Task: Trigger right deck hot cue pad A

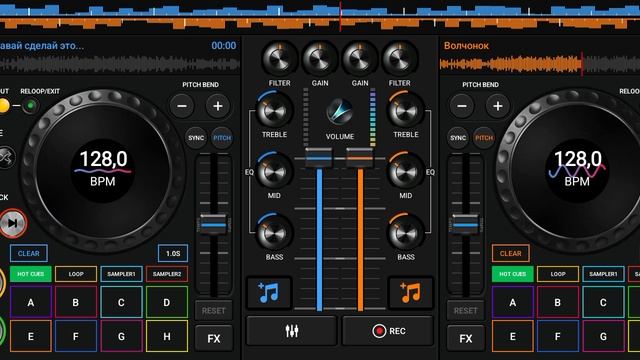Action: click(513, 302)
